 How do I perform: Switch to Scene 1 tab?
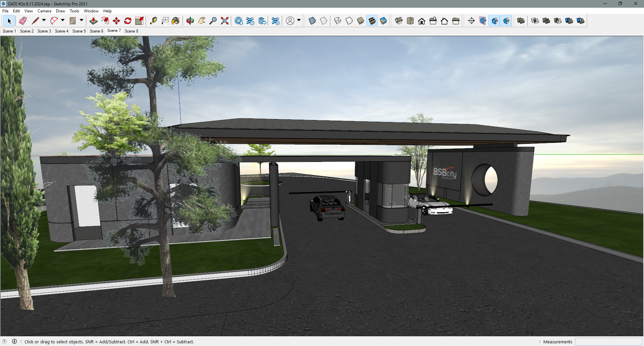coord(9,31)
